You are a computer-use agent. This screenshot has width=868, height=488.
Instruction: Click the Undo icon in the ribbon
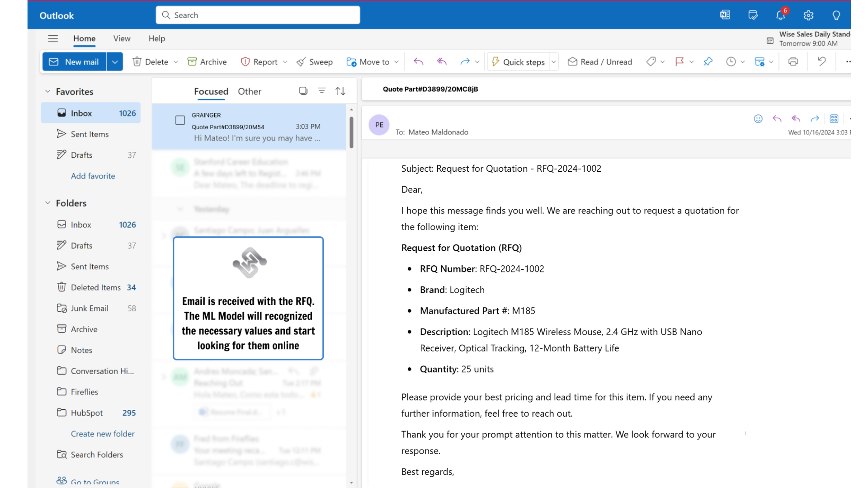click(x=821, y=62)
